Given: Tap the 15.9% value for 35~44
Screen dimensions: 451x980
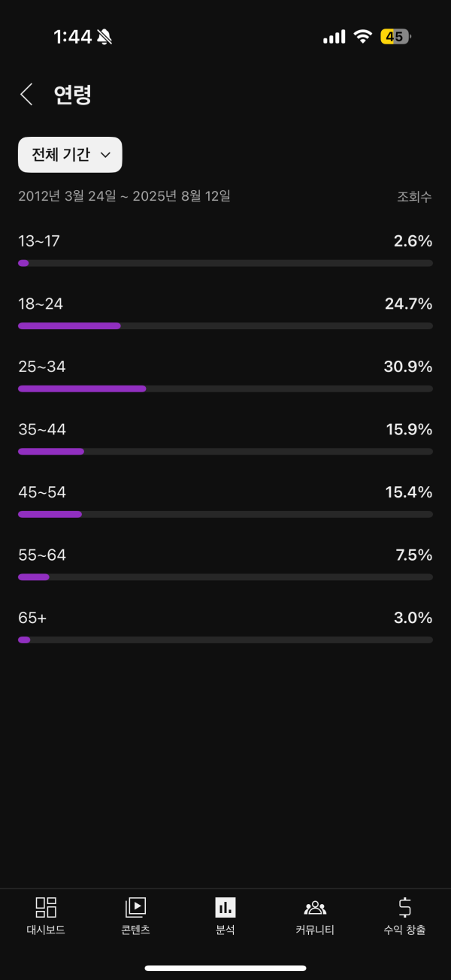Looking at the screenshot, I should pyautogui.click(x=408, y=430).
